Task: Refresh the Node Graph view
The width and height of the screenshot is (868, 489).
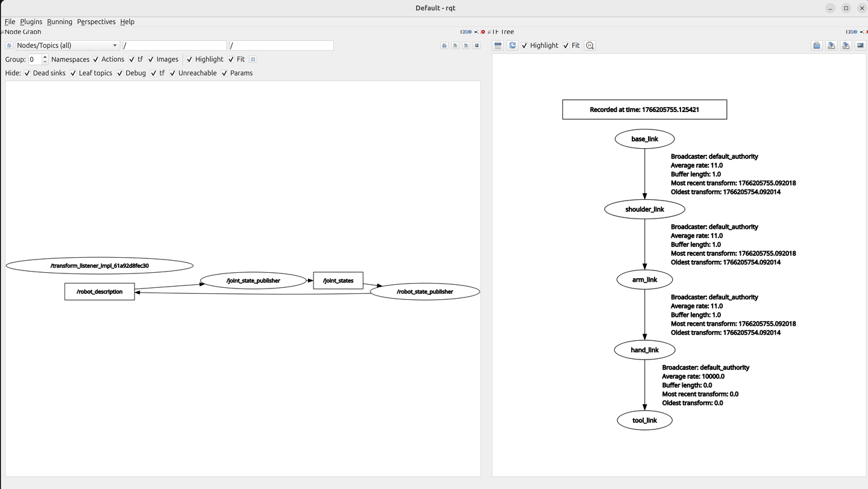Action: 9,45
